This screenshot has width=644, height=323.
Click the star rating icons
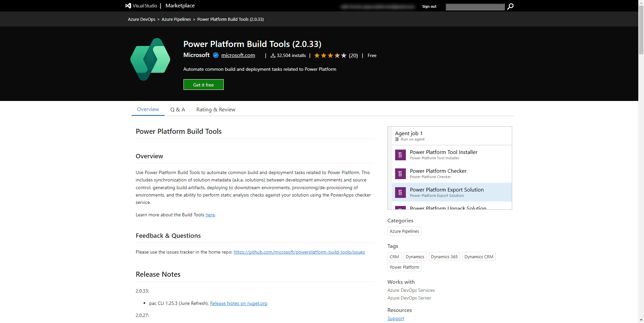pyautogui.click(x=330, y=55)
